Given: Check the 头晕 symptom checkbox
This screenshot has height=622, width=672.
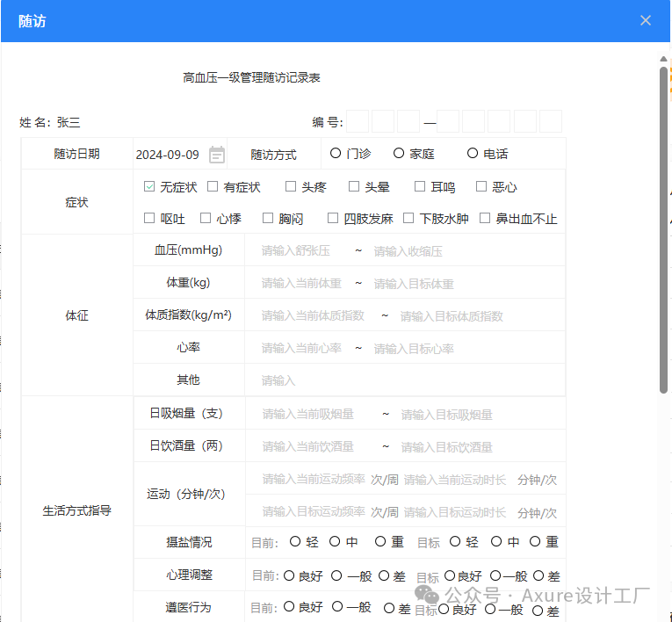Looking at the screenshot, I should 354,186.
